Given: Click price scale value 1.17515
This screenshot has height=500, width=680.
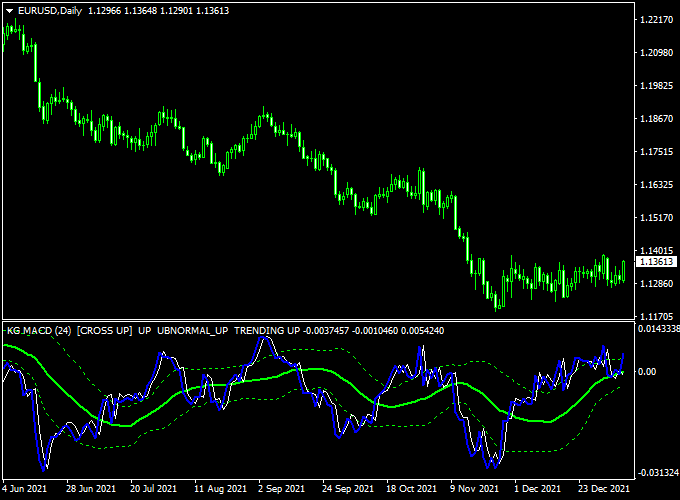Looking at the screenshot, I should 657,151.
